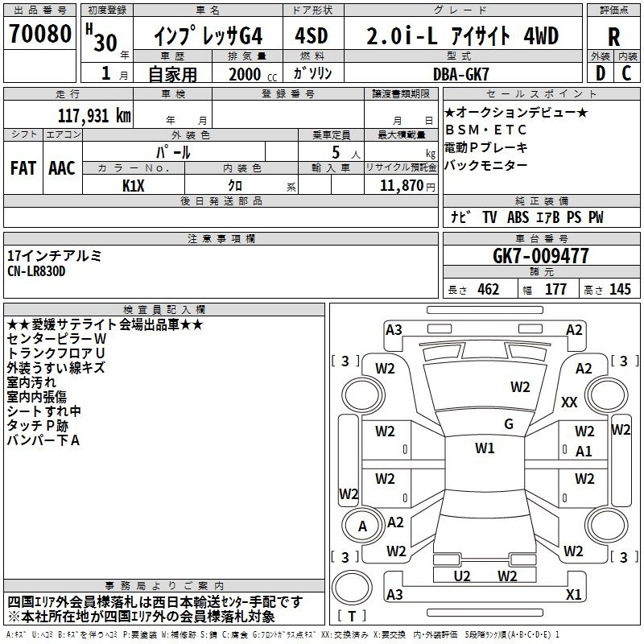This screenshot has width=644, height=644.
Task: Click A1 mark on right door
Action: point(584,452)
